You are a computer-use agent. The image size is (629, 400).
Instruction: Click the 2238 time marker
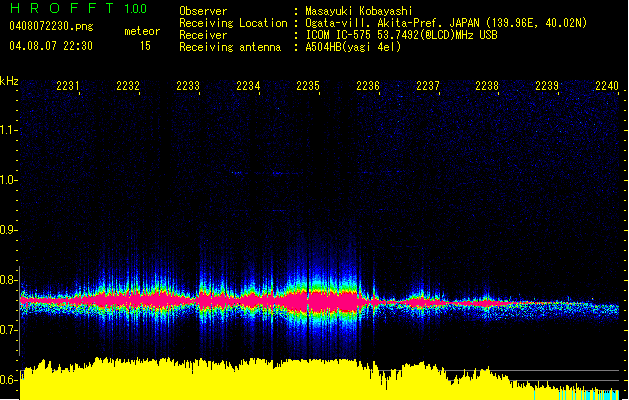(x=487, y=86)
